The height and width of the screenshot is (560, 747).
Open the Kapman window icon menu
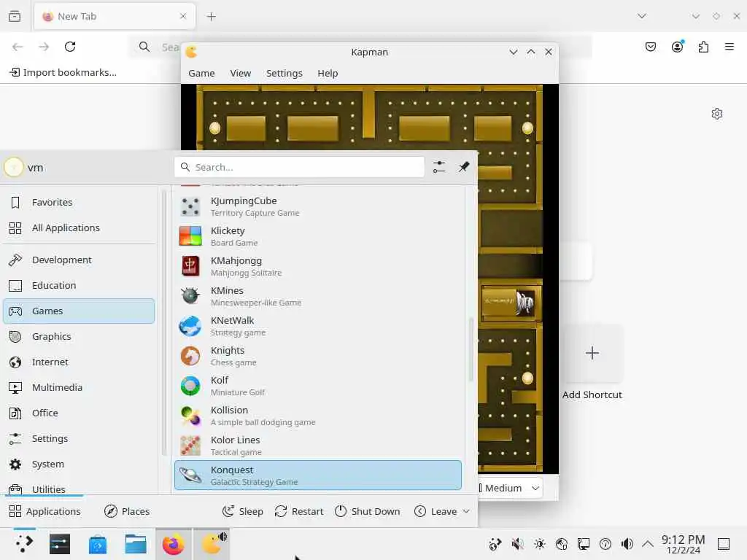point(192,52)
